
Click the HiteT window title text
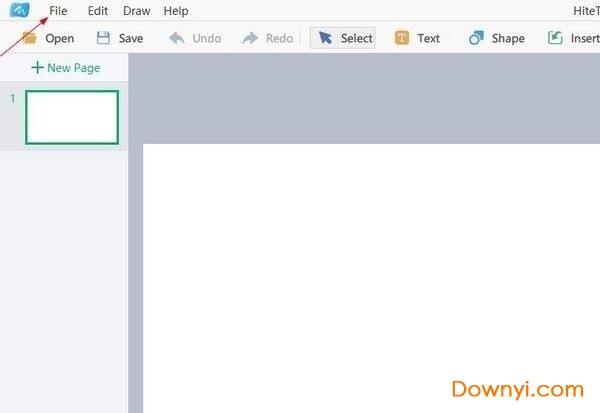coord(583,11)
